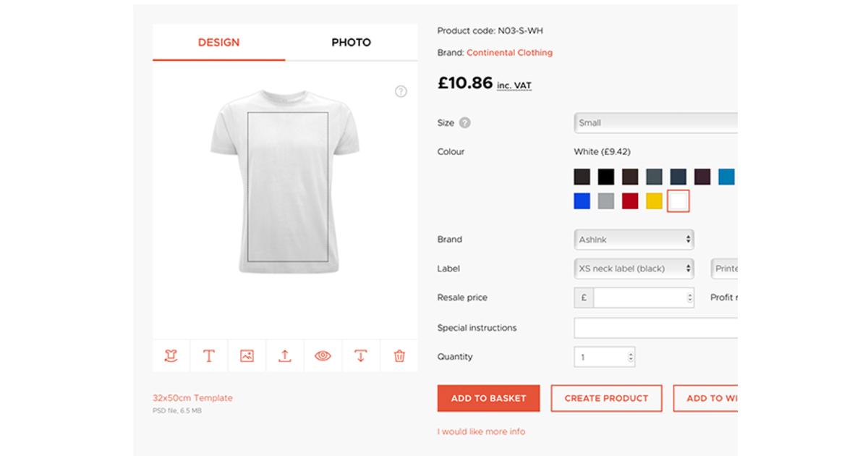Viewport: 868px width, 456px height.
Task: Open the add text tool
Action: (x=209, y=355)
